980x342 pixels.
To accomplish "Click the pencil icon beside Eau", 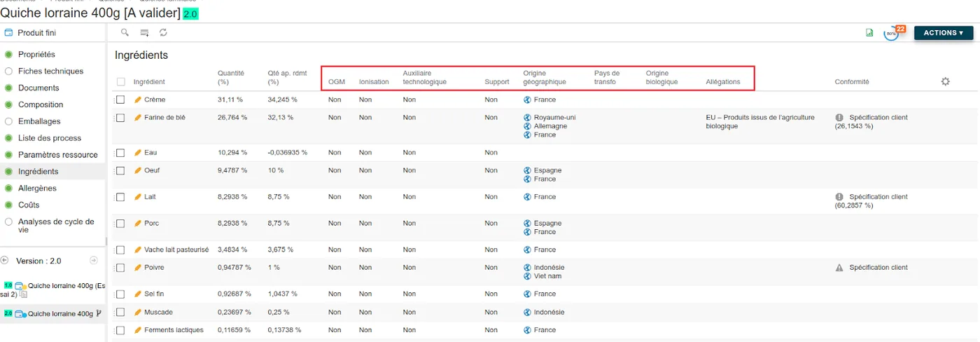I will (x=138, y=152).
